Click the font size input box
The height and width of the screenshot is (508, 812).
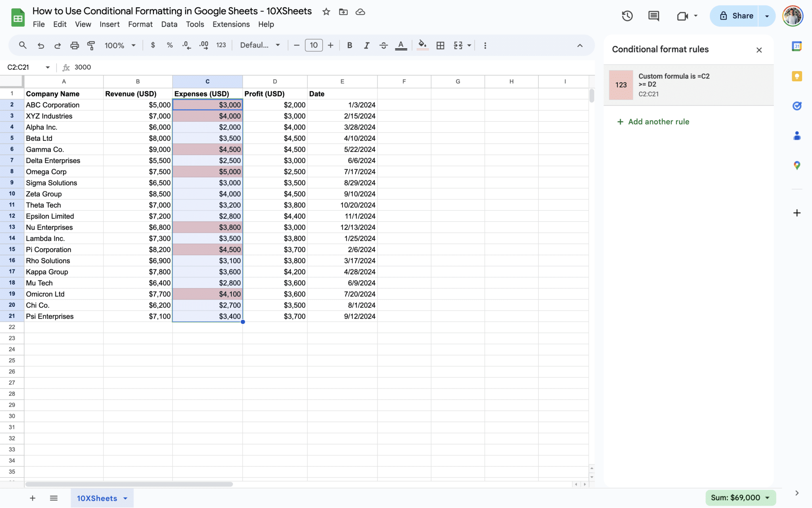tap(314, 45)
